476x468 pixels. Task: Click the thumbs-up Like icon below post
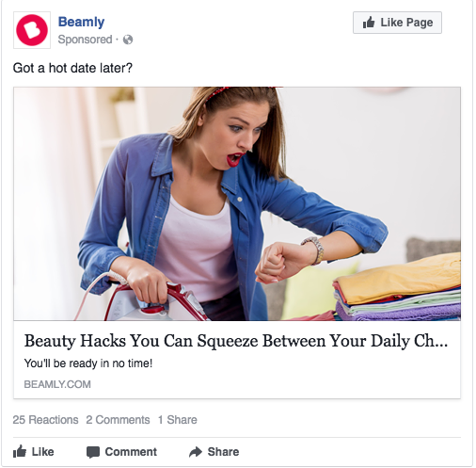[x=20, y=451]
